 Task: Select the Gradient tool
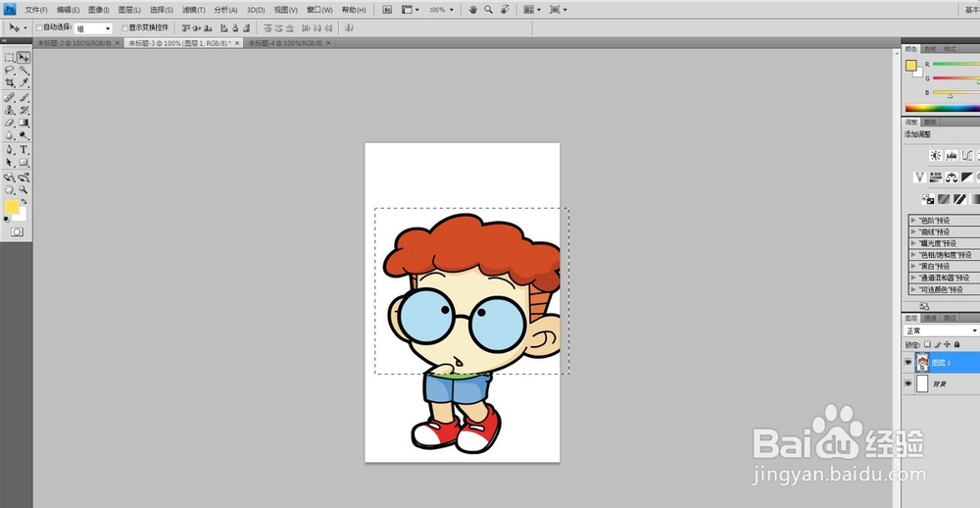24,123
